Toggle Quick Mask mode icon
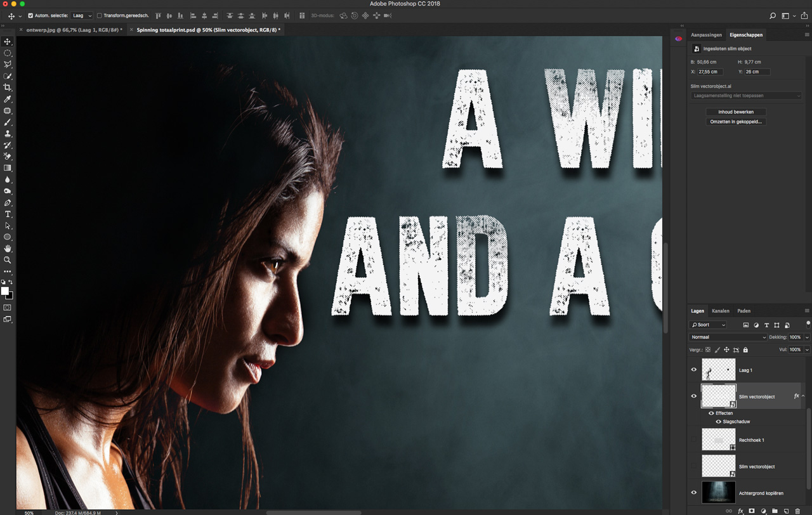812x515 pixels. click(8, 308)
